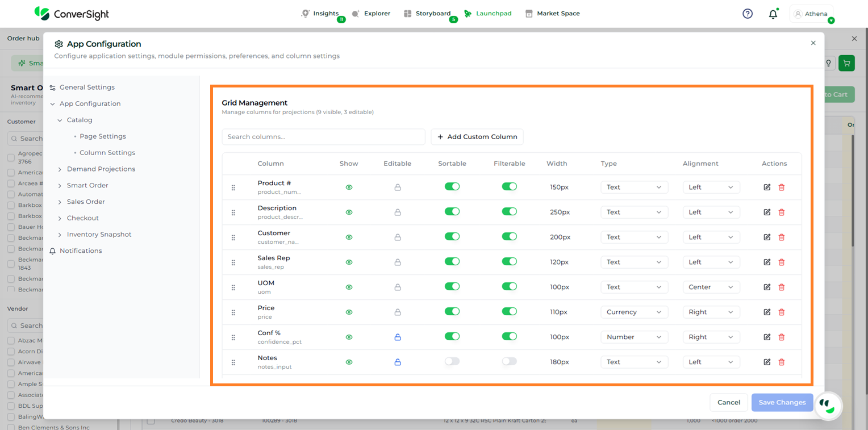Click the edit icon for UOM row
The image size is (868, 430).
coord(767,287)
